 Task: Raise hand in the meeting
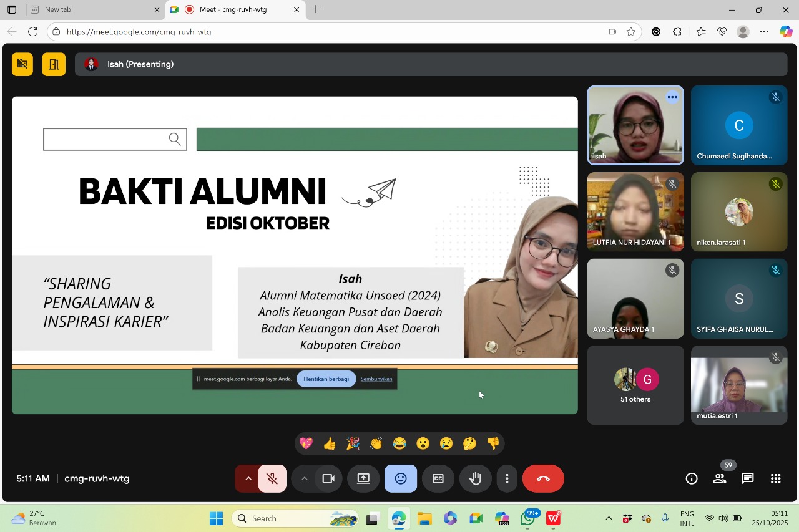(476, 479)
